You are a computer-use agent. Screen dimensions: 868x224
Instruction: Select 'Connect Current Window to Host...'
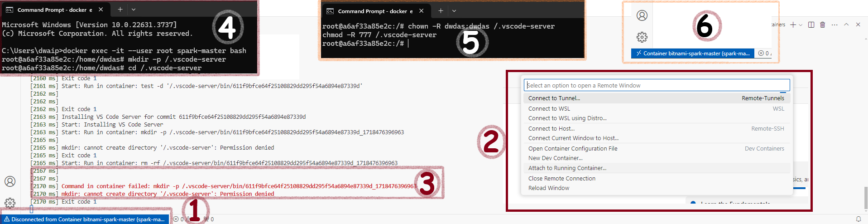[656, 138]
